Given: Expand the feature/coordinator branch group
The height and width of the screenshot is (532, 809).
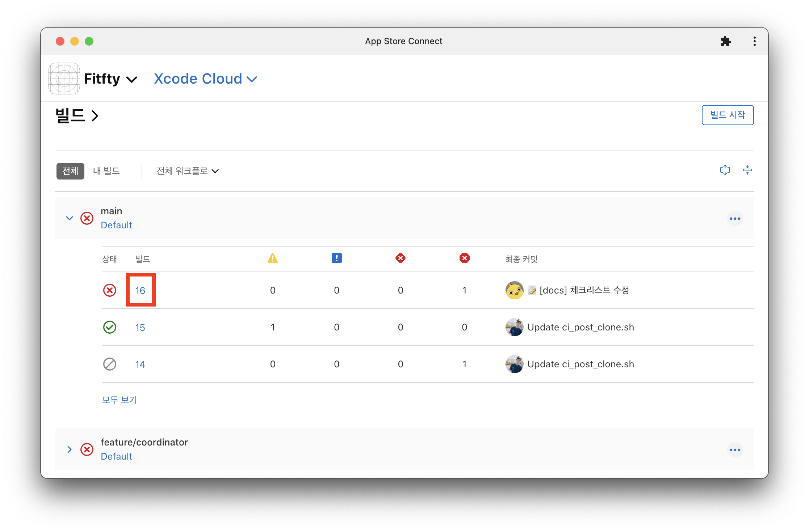Looking at the screenshot, I should [x=70, y=449].
